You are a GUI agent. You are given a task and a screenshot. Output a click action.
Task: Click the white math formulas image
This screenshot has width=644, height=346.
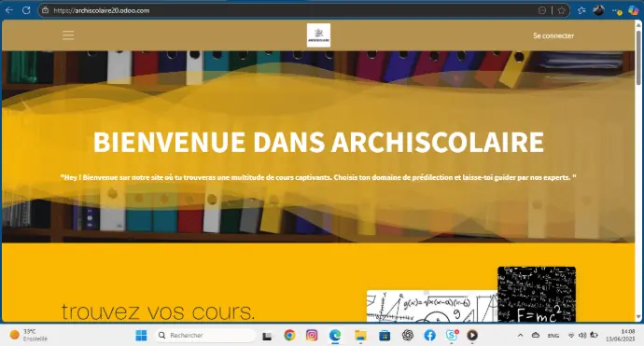point(432,306)
